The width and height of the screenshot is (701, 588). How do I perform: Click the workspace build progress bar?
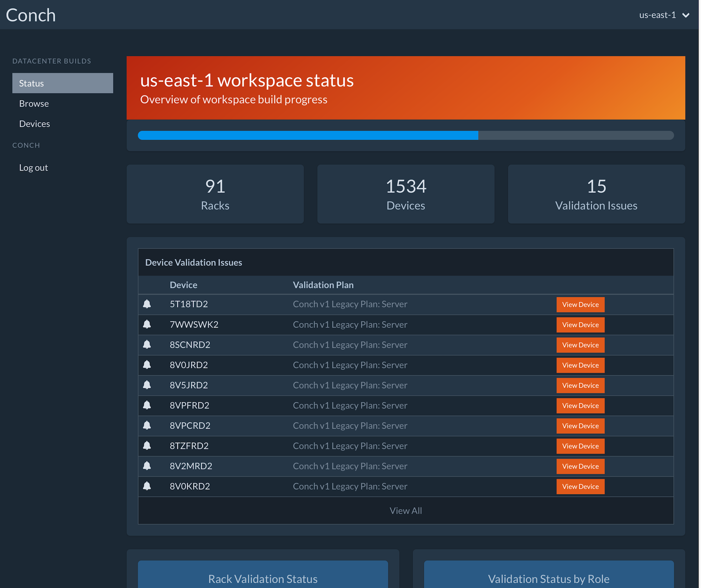405,136
